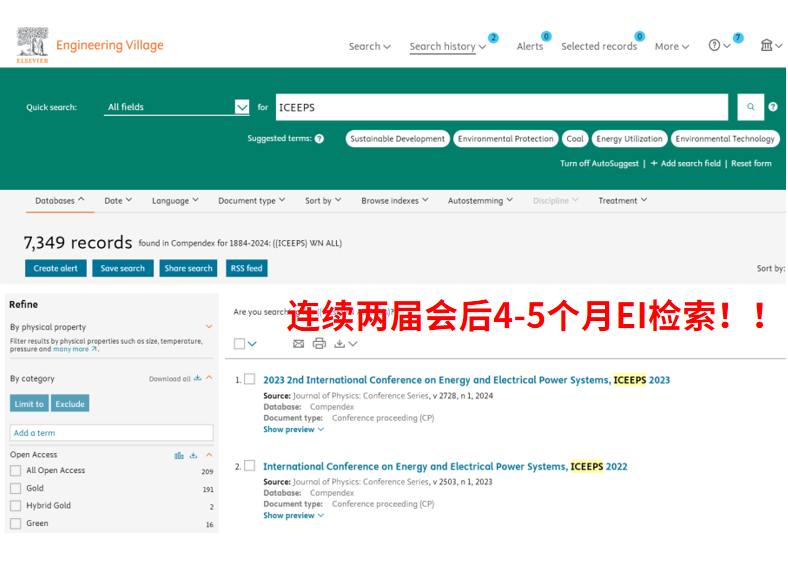Open the help circle icon in header
This screenshot has width=788, height=563.
point(714,45)
